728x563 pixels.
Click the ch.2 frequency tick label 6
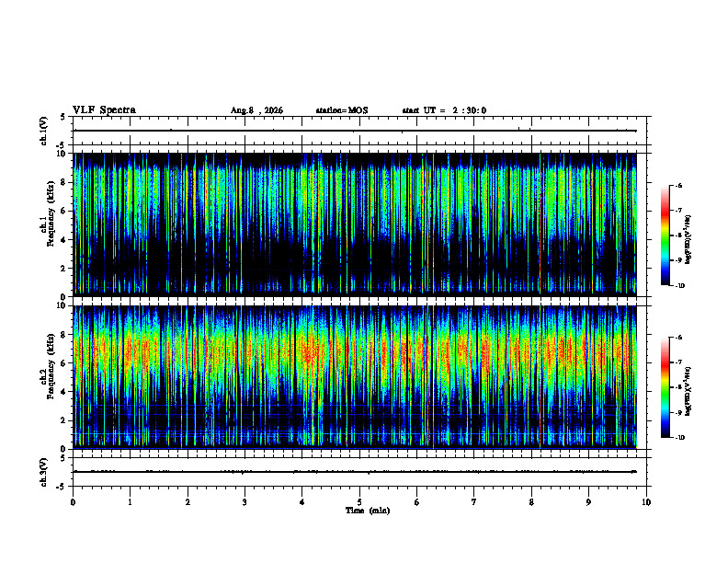coord(63,363)
